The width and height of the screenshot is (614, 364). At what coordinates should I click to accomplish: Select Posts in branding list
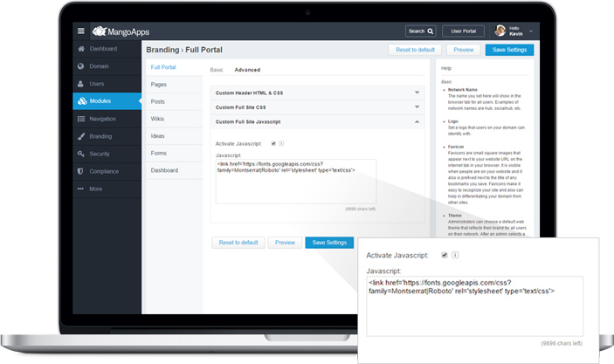[174, 102]
